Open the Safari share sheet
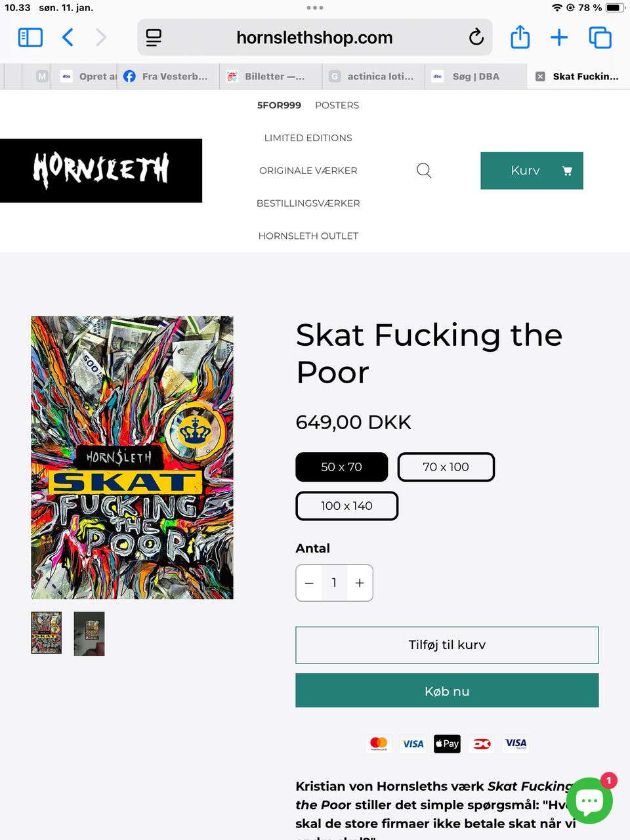The height and width of the screenshot is (840, 630). pos(520,37)
